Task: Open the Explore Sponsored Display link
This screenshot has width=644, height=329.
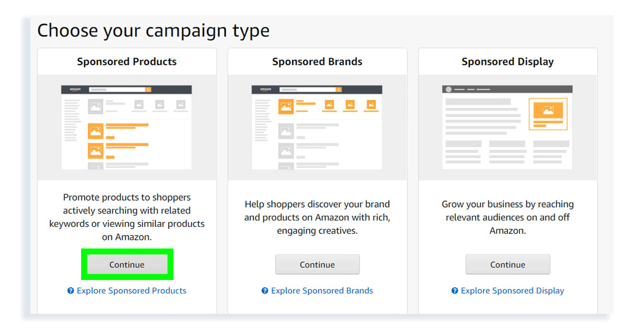Action: coord(512,290)
